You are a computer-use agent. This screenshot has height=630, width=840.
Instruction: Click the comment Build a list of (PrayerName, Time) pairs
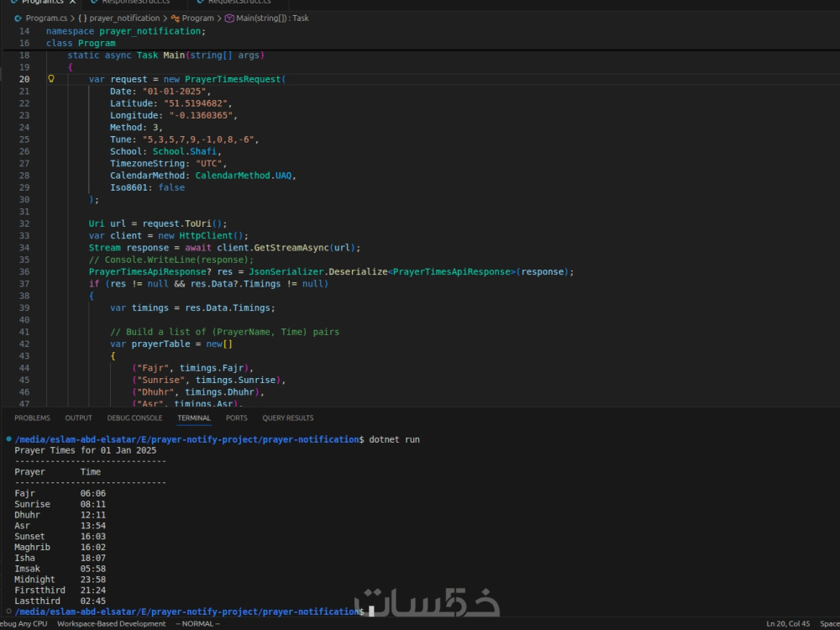tap(225, 332)
